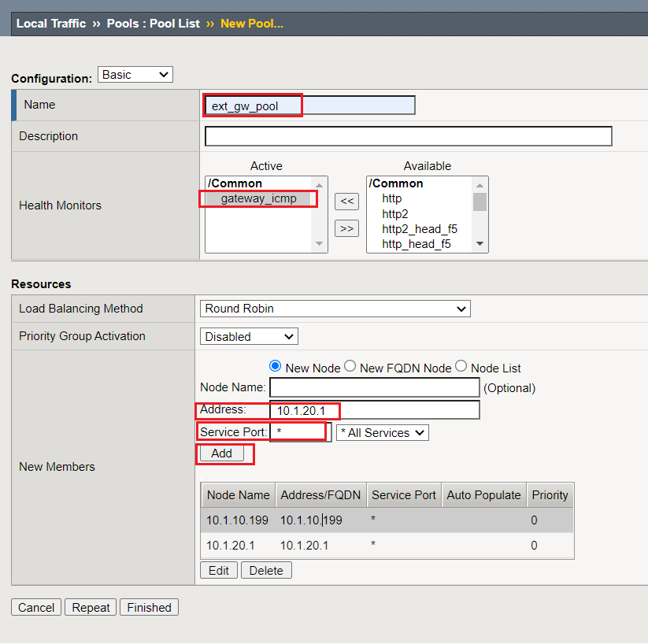Click the Service Port text box
This screenshot has height=644, width=648.
[x=301, y=432]
